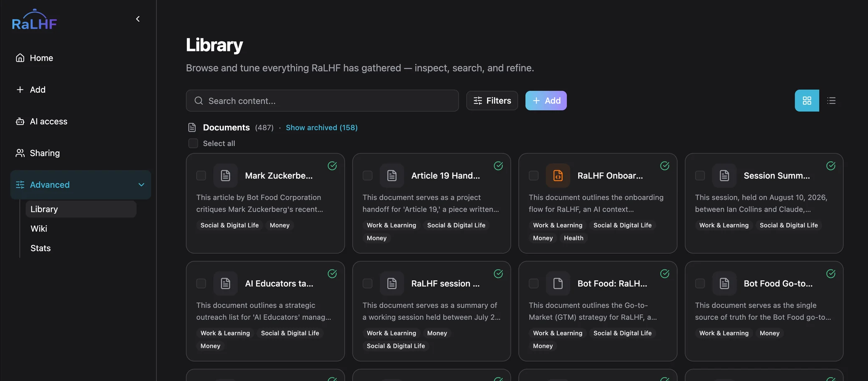Click the people icon beside Sharing

pyautogui.click(x=20, y=153)
